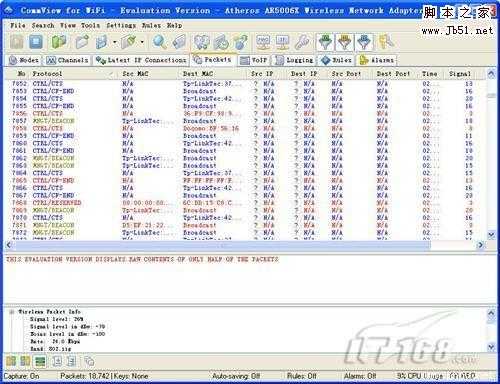
Task: Click 'Auto-saving: Off' in status bar
Action: click(236, 376)
